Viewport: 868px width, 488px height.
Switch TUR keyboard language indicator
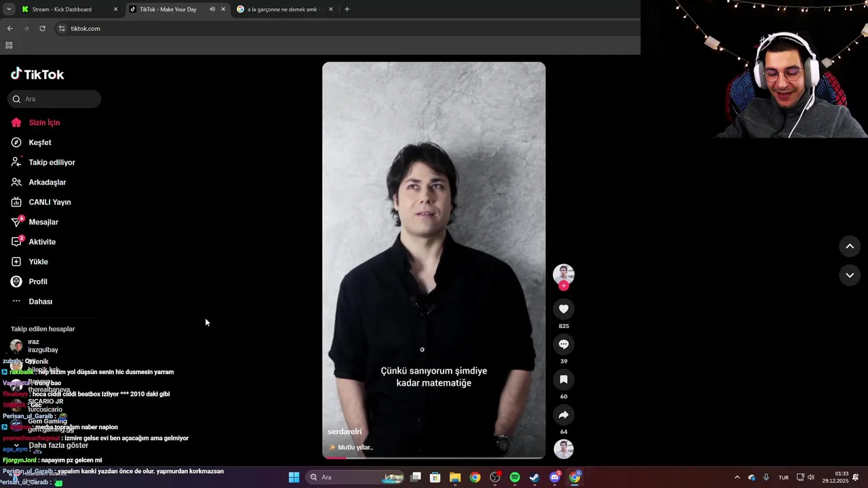pos(783,477)
